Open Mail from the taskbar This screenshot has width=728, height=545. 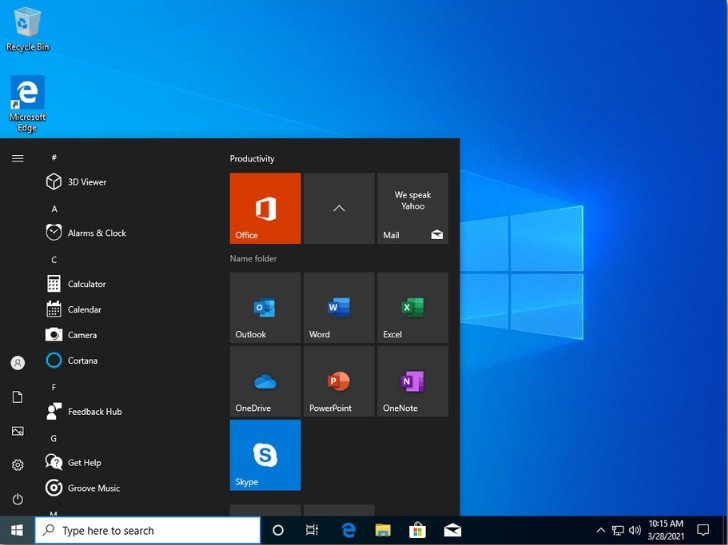[x=452, y=530]
